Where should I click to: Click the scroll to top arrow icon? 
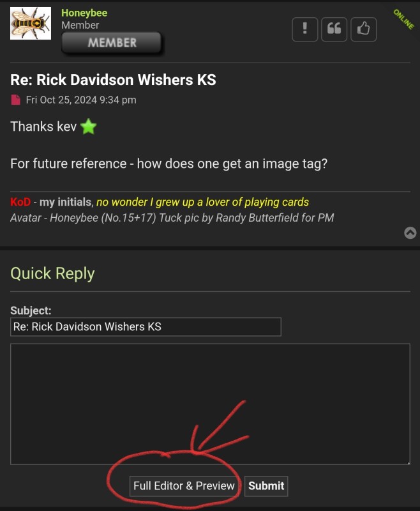pos(410,233)
